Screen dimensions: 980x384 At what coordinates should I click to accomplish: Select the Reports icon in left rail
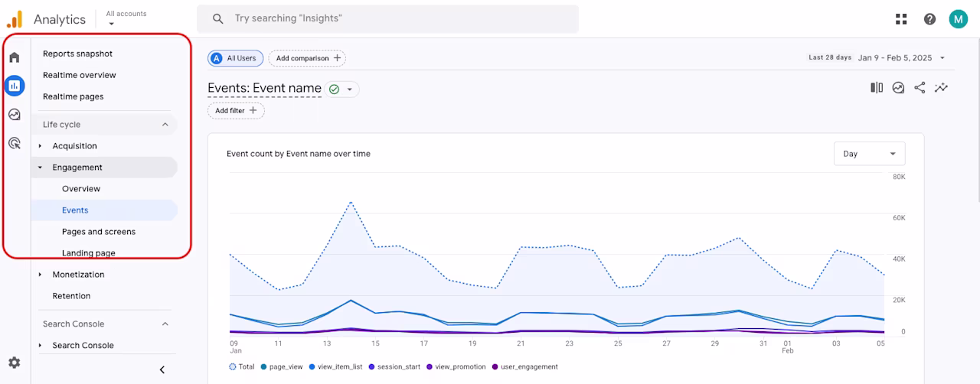click(14, 86)
